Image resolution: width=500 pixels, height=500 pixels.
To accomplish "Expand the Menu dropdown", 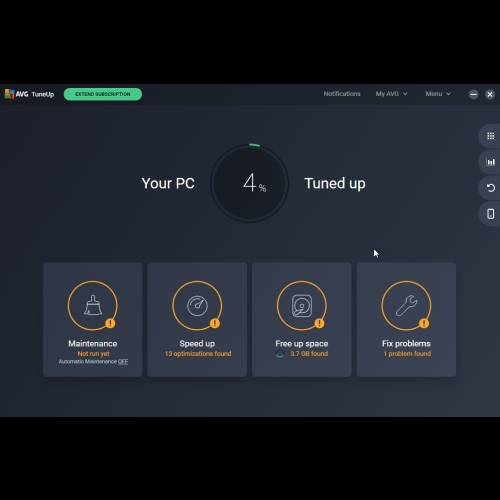I will pyautogui.click(x=438, y=94).
